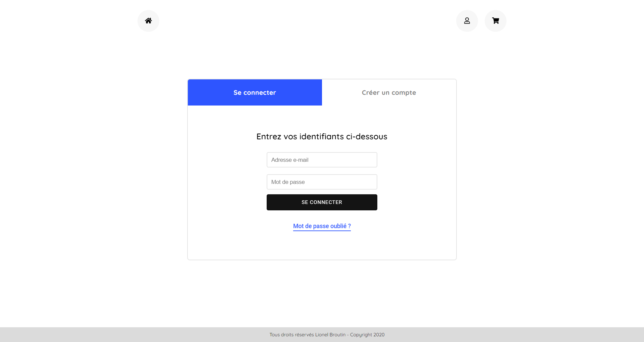Switch to the Créer un compte tab

[389, 92]
